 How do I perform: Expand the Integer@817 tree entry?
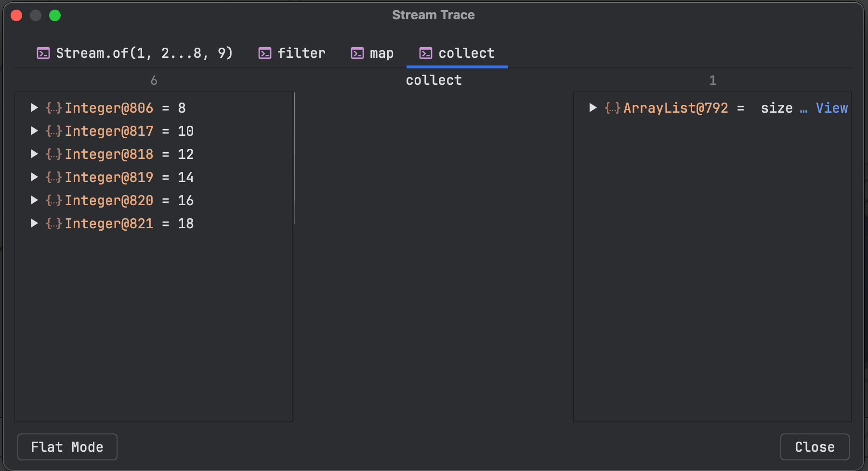[34, 131]
